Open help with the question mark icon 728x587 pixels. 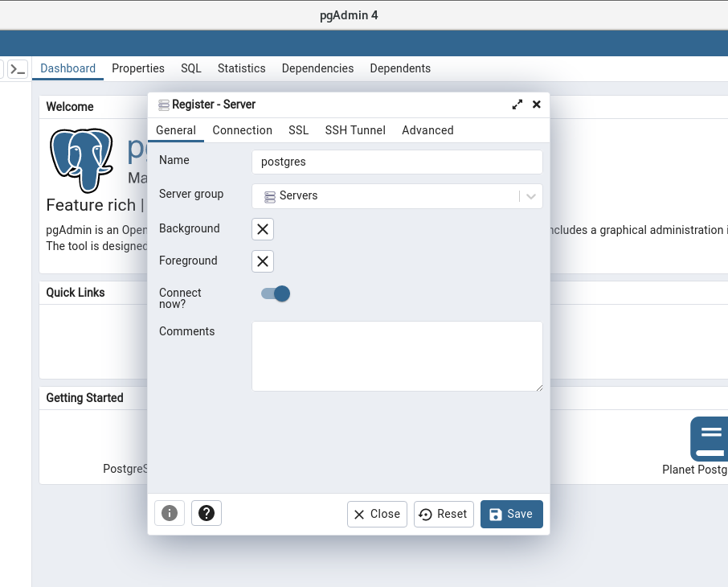pyautogui.click(x=207, y=514)
